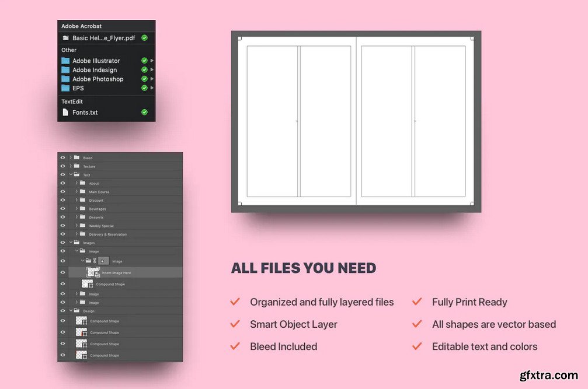
Task: Click the Insert Image Here smart object thumbnail
Action: (x=93, y=272)
